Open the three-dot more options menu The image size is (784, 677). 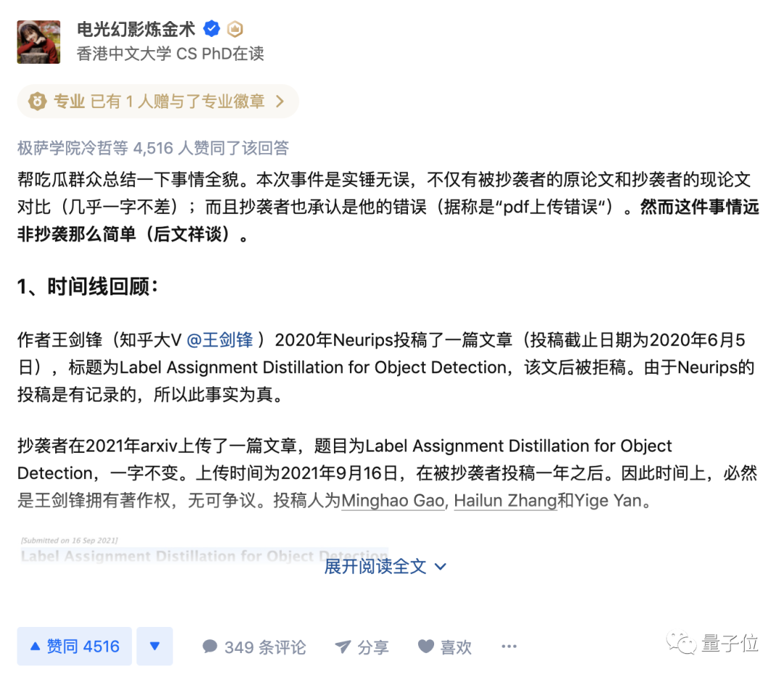[x=509, y=647]
